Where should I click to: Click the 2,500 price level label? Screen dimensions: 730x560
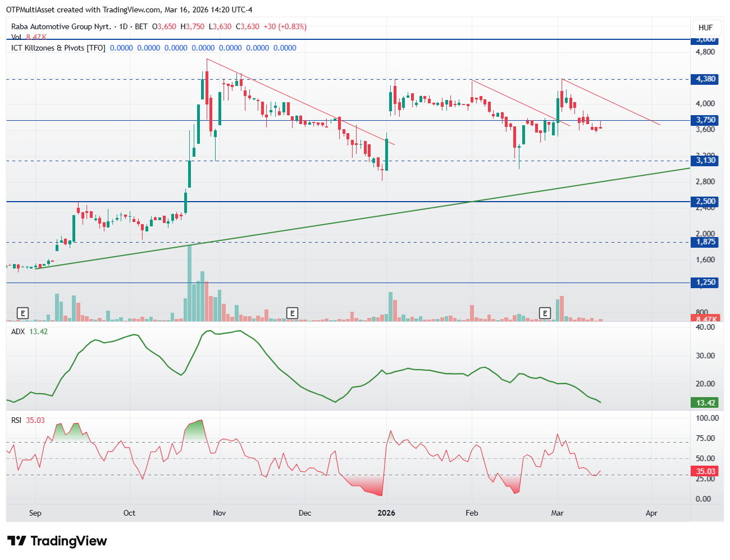tap(706, 202)
